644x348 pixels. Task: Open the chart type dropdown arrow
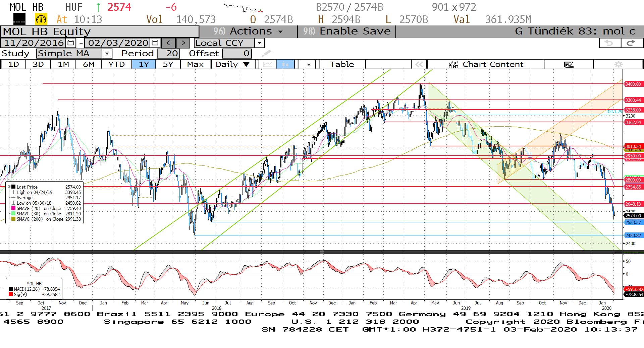[x=309, y=64]
